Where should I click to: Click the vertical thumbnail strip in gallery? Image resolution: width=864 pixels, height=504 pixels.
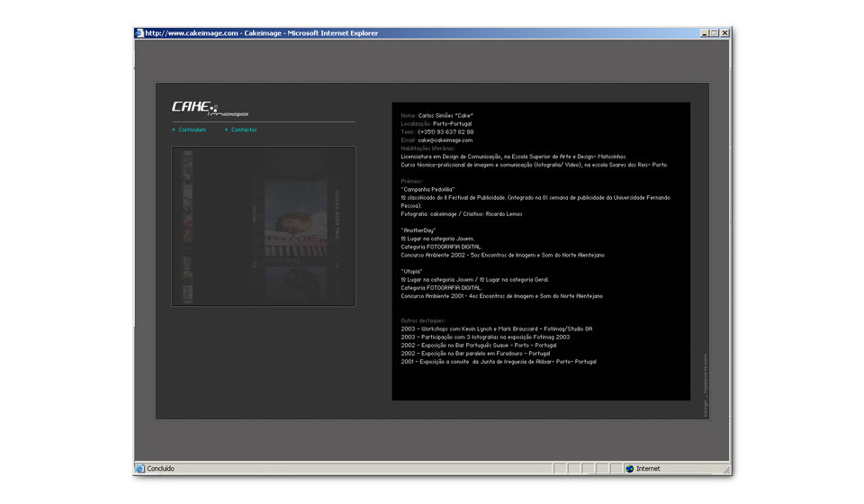click(x=188, y=226)
